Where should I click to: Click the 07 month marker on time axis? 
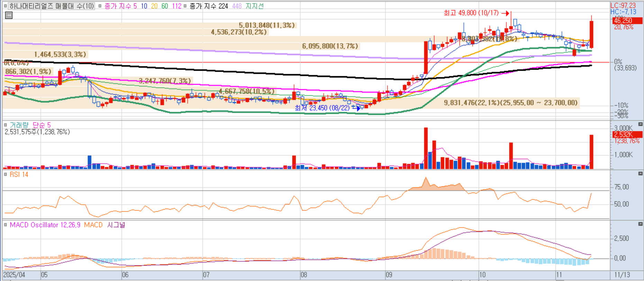point(206,275)
